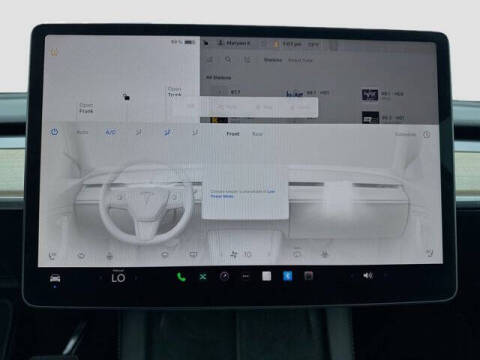Lower driver temperature with left chevron
This screenshot has height=360, width=480.
pos(101,277)
